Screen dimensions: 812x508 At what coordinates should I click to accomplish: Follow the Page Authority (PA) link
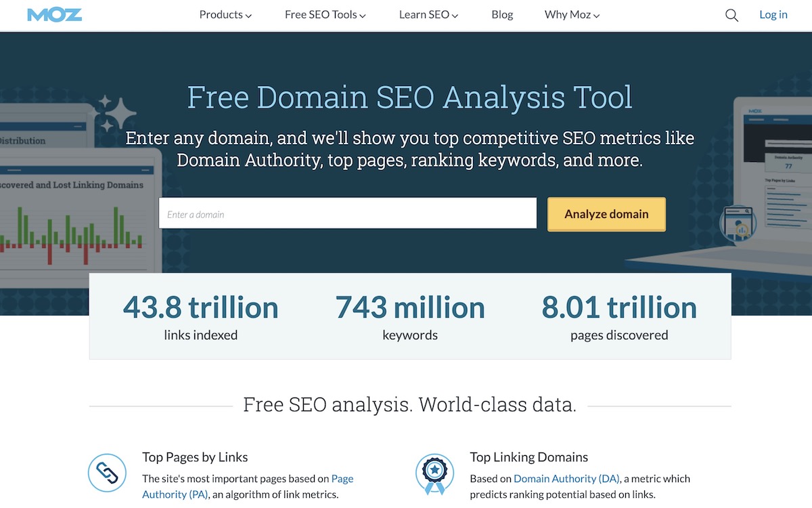click(248, 486)
